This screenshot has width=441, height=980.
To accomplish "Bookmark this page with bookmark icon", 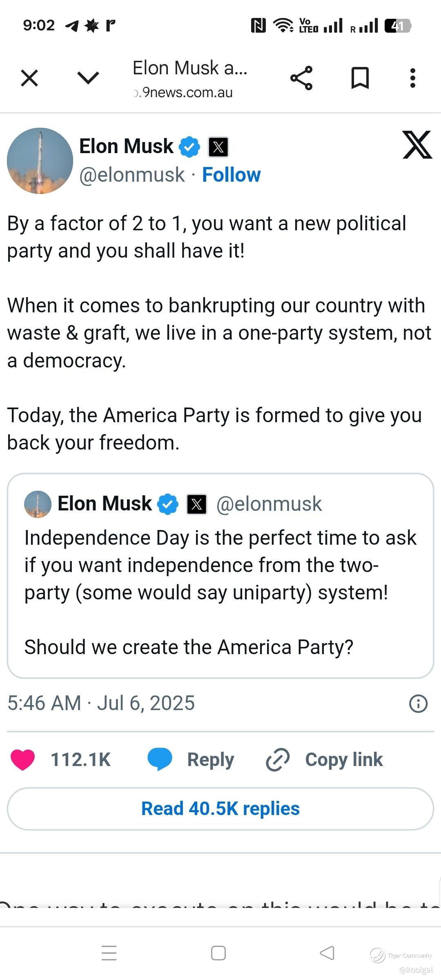I will tap(360, 78).
